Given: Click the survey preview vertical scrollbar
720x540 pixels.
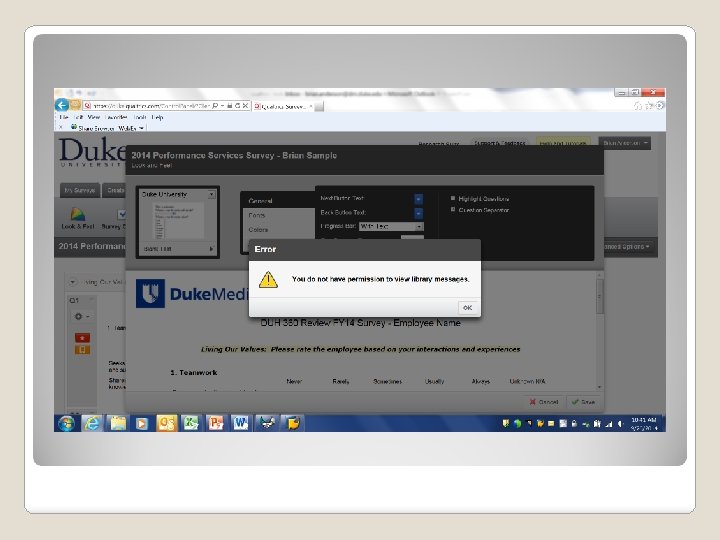Looking at the screenshot, I should (599, 331).
